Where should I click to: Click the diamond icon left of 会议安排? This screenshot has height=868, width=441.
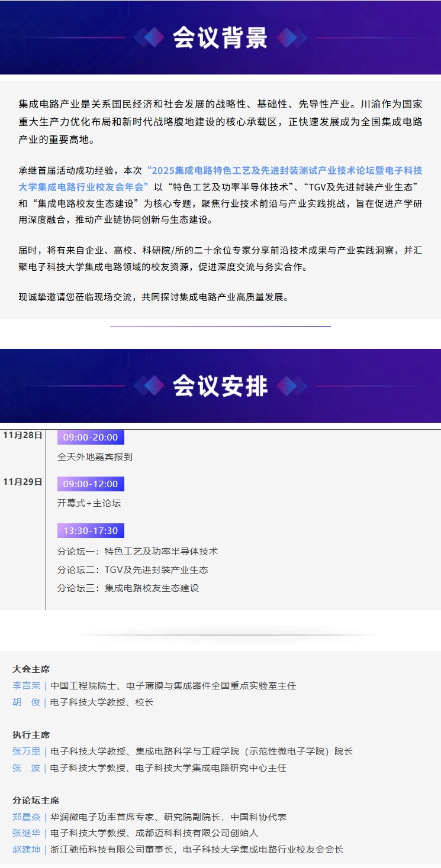click(149, 386)
